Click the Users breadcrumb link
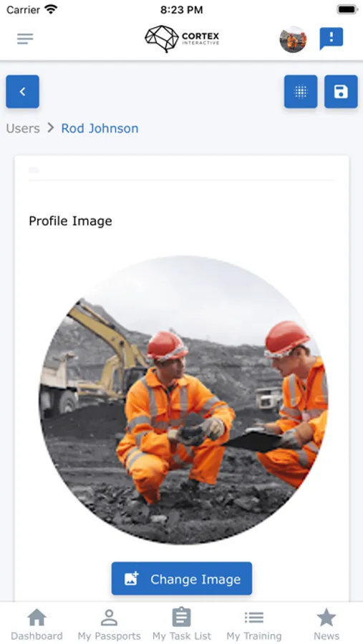 tap(23, 129)
